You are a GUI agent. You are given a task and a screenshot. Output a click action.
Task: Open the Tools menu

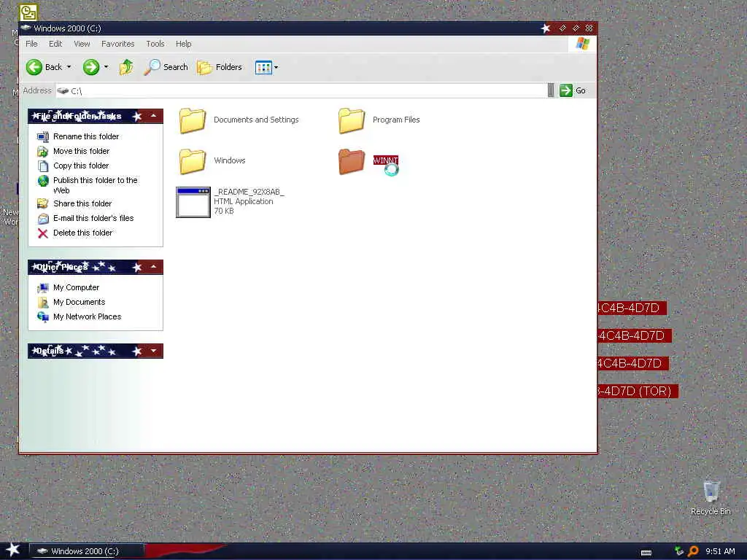(x=155, y=44)
